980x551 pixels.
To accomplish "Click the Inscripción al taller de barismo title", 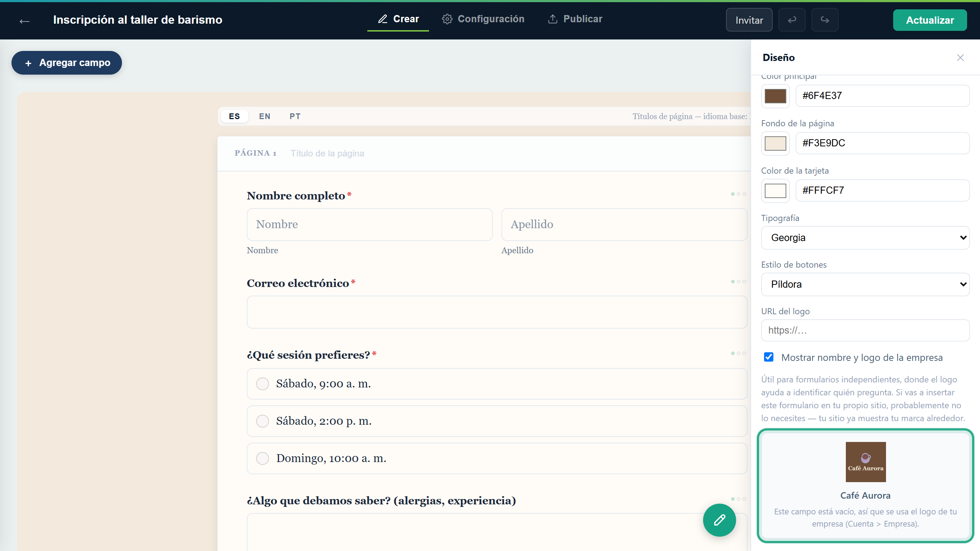I will pyautogui.click(x=138, y=20).
